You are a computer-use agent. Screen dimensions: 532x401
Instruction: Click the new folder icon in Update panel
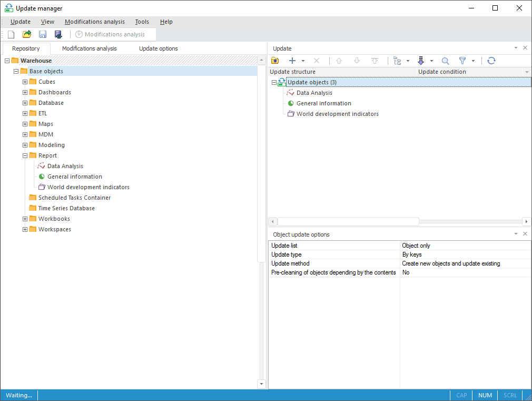click(275, 61)
